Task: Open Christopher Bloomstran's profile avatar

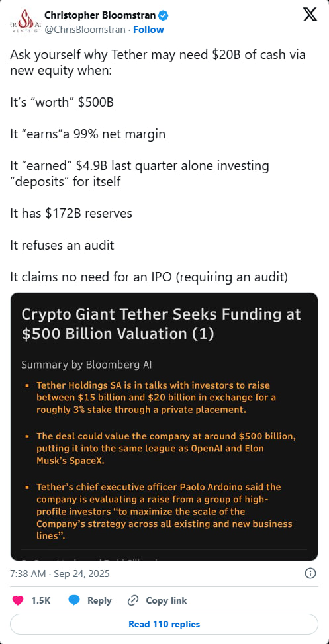Action: point(24,23)
